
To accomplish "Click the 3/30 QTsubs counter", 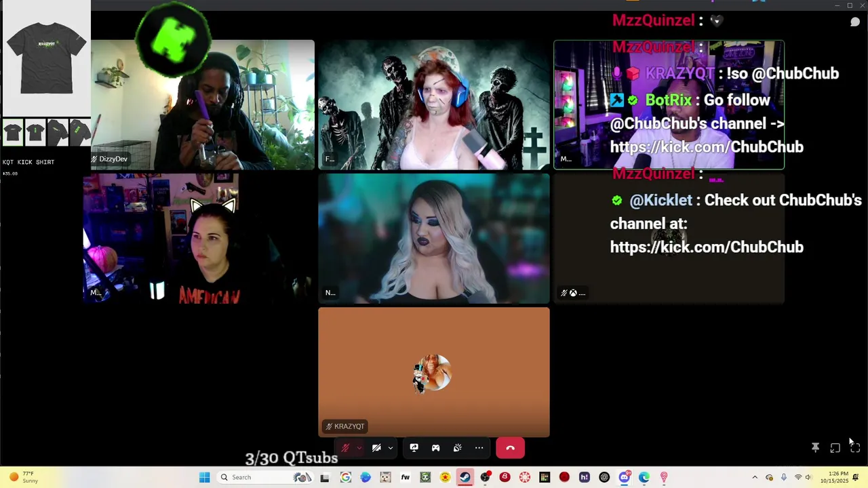I will click(x=292, y=458).
